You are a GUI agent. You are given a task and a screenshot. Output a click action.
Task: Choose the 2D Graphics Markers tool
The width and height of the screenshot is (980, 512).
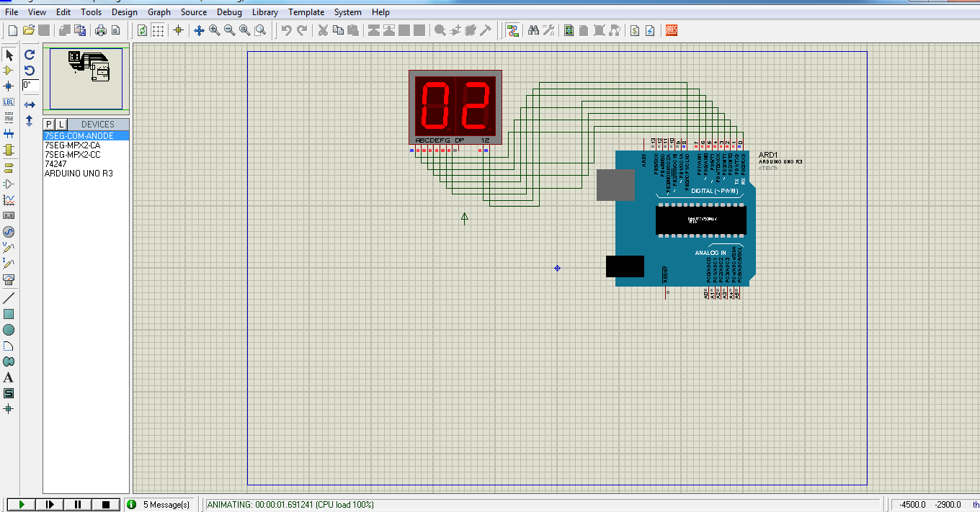coord(9,409)
